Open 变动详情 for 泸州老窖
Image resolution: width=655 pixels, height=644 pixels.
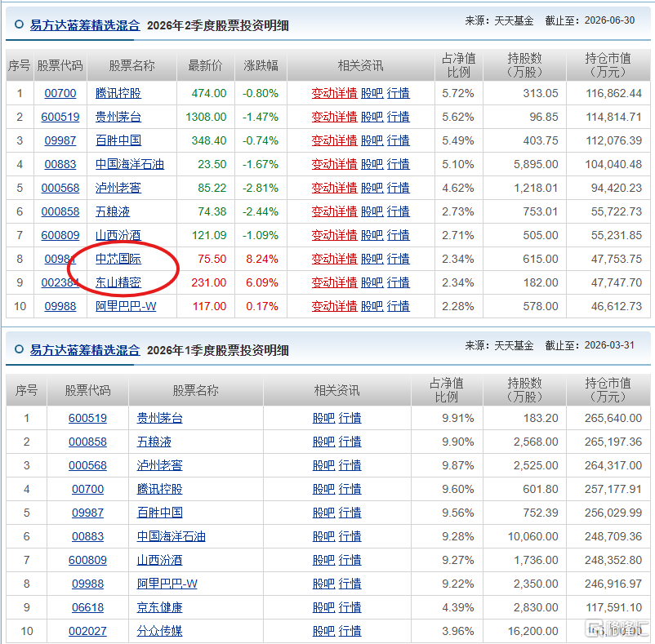click(x=334, y=188)
